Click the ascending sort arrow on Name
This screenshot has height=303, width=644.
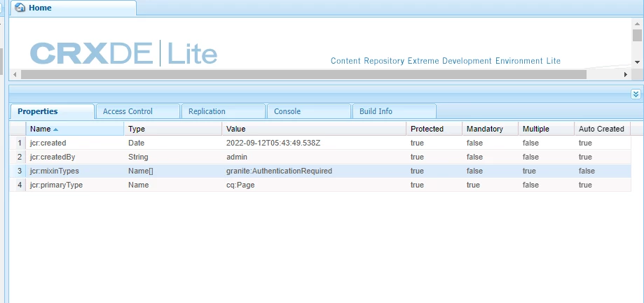click(x=56, y=129)
